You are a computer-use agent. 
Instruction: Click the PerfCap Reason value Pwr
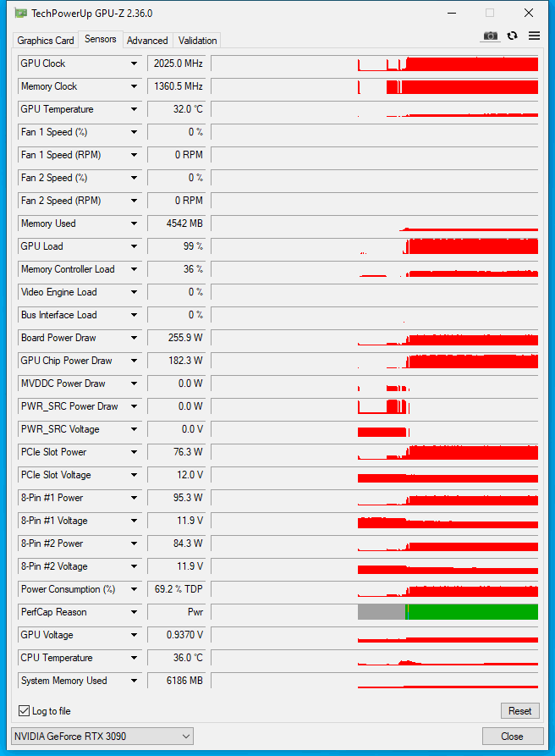click(x=177, y=612)
